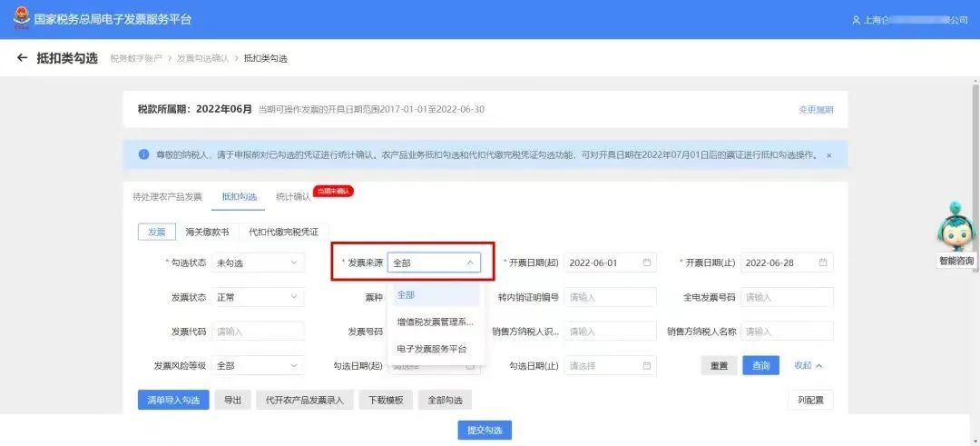
Task: Click the calendar icon in 开票日期(起)
Action: [x=647, y=263]
